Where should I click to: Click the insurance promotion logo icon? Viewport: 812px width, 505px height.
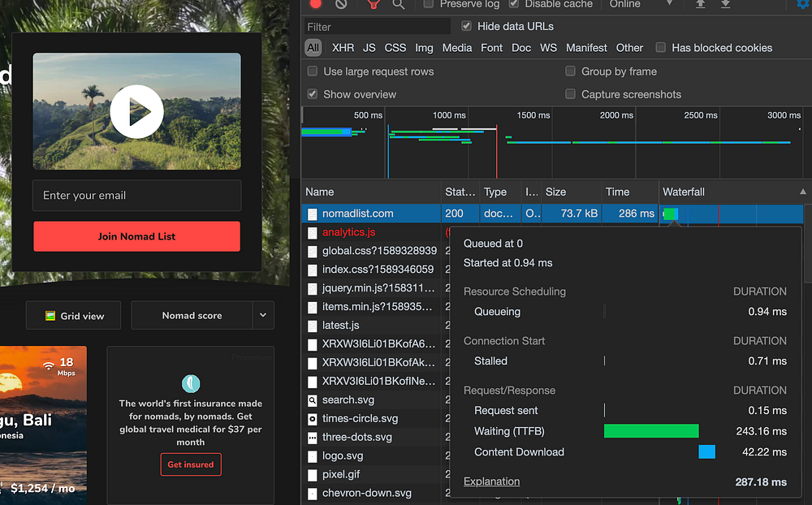pos(191,384)
